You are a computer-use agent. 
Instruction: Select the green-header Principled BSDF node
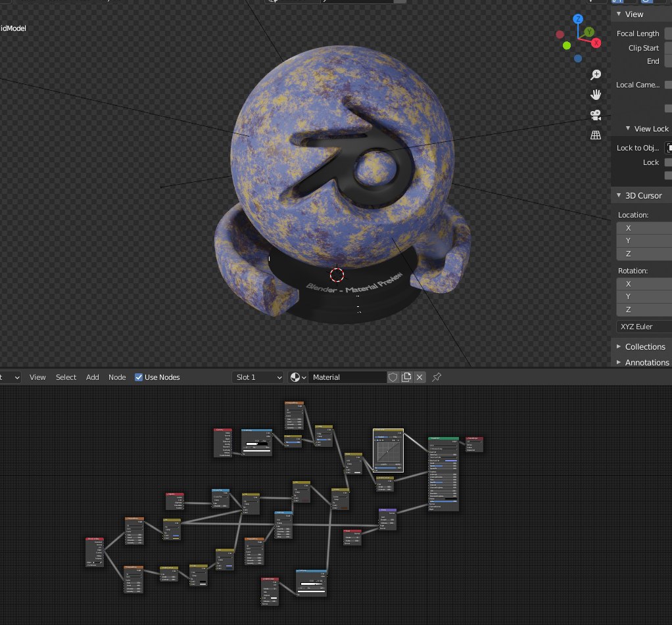[x=444, y=475]
